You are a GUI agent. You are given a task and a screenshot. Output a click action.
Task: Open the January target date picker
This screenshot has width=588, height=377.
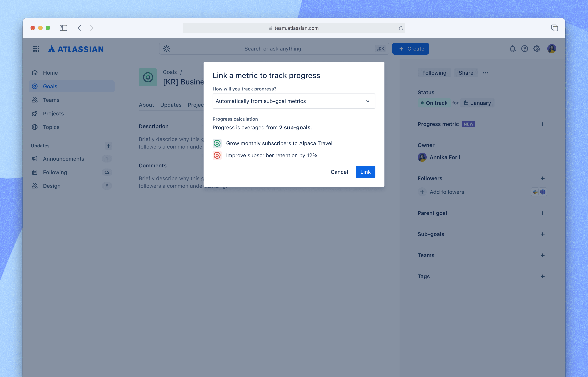click(477, 103)
